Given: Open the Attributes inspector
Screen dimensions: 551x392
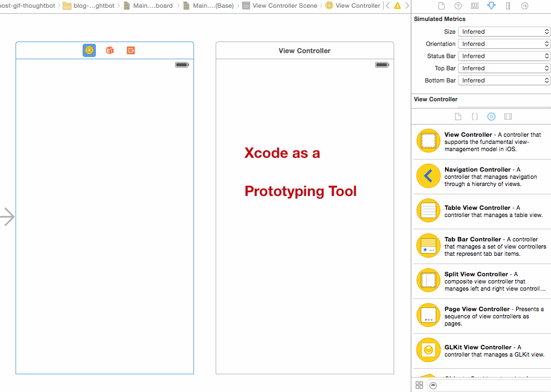Looking at the screenshot, I should coord(491,6).
